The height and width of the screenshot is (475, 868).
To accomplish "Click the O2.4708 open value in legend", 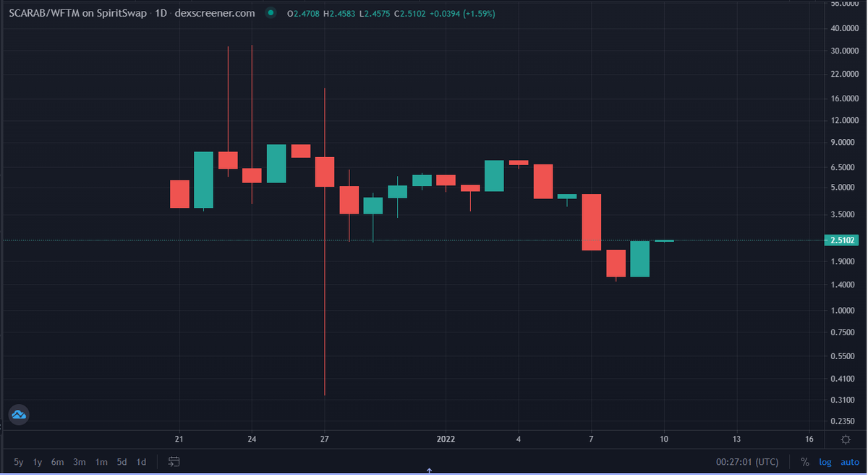I will pyautogui.click(x=305, y=14).
